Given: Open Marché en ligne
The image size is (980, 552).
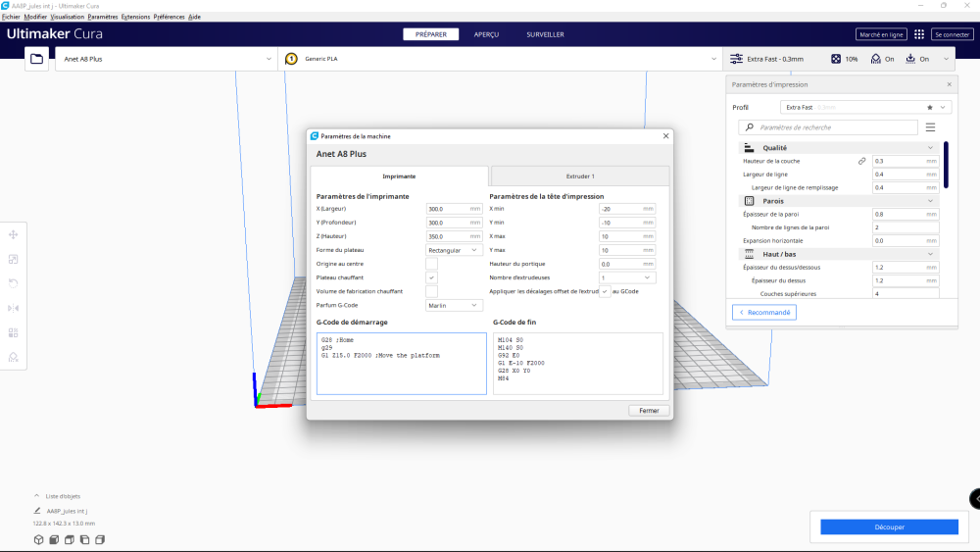Looking at the screenshot, I should point(881,34).
